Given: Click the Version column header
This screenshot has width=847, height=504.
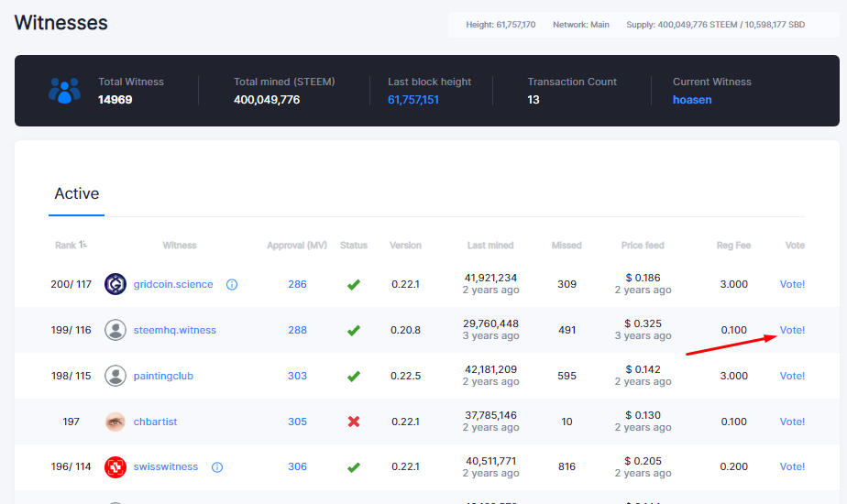Looking at the screenshot, I should click(x=405, y=246).
